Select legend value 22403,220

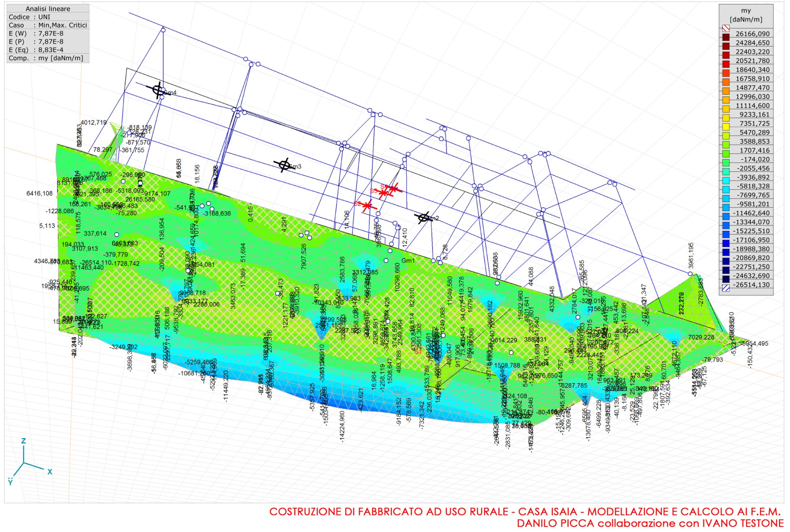coord(752,52)
